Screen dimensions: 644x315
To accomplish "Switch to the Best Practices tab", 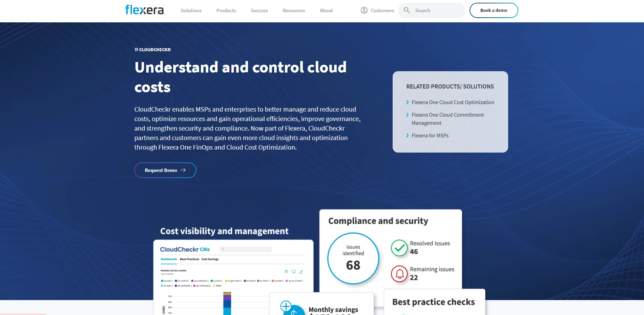I will point(189,259).
